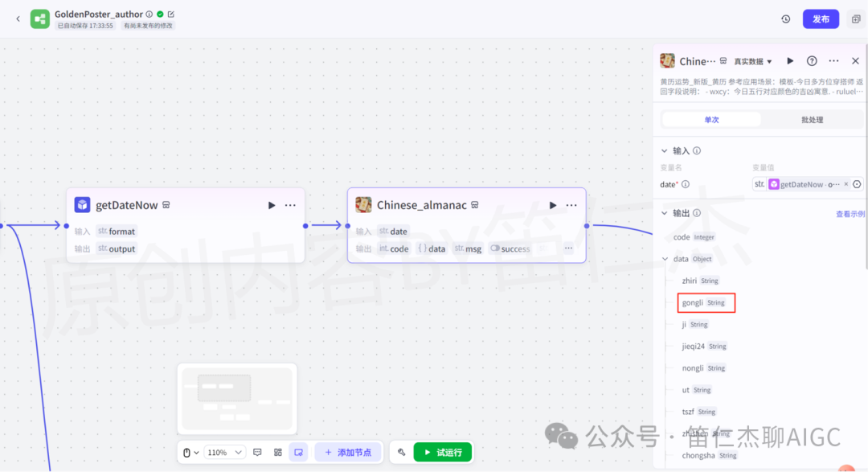The width and height of the screenshot is (868, 472).
Task: Collapse the 输出 section
Action: (x=665, y=213)
